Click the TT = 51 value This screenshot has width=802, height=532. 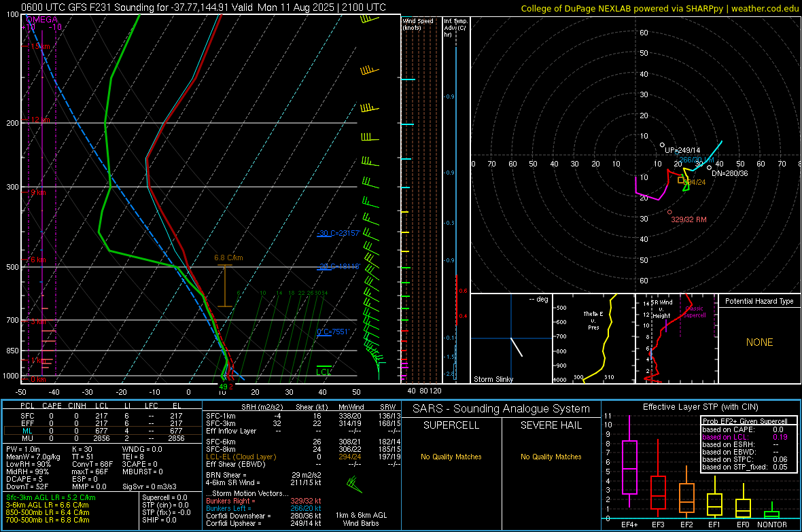coord(83,457)
